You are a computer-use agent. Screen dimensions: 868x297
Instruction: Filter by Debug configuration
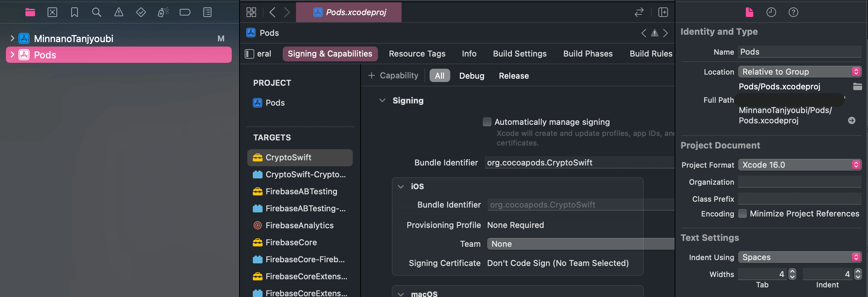click(472, 76)
